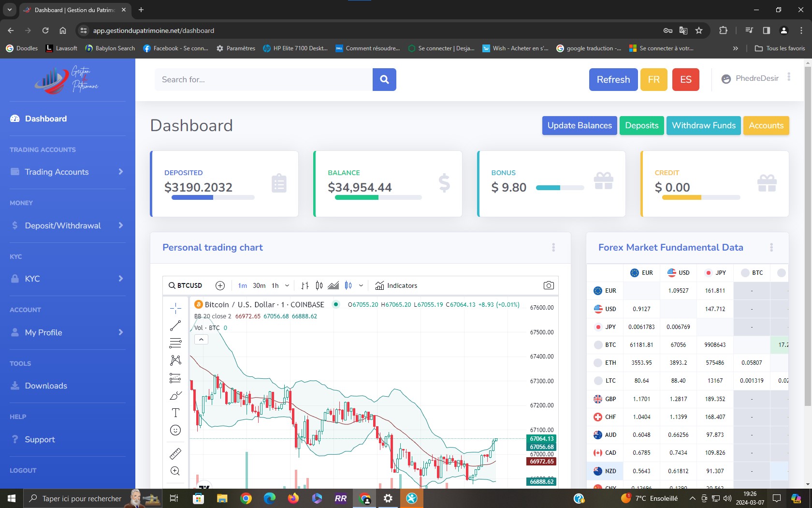Expand the Deposit/Withdrawal sidebar menu
812x508 pixels.
click(68, 225)
